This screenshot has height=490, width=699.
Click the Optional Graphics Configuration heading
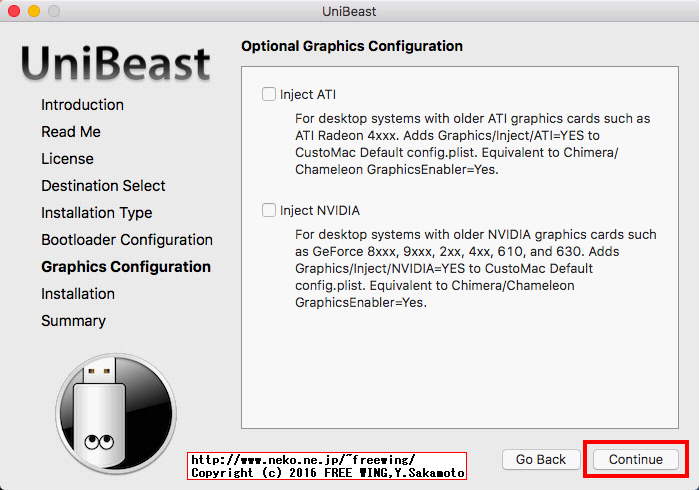(x=352, y=46)
